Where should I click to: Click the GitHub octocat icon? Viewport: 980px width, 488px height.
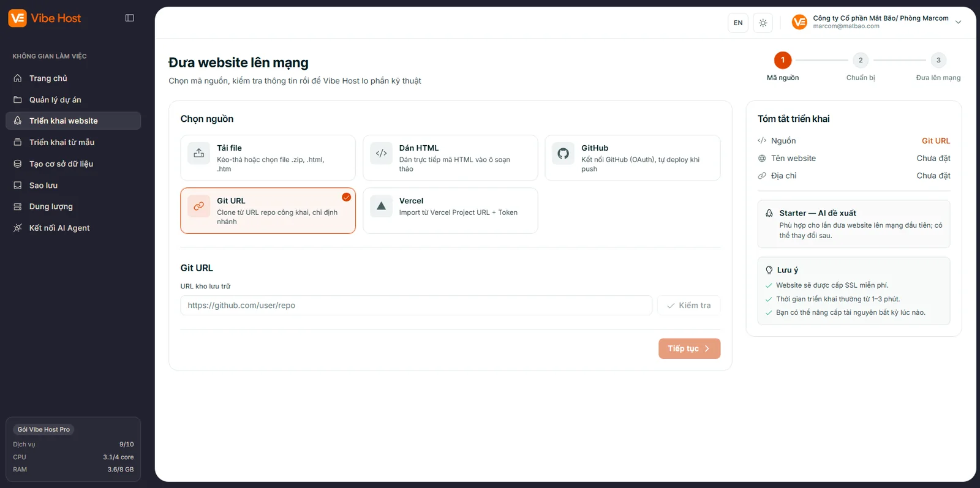tap(563, 154)
